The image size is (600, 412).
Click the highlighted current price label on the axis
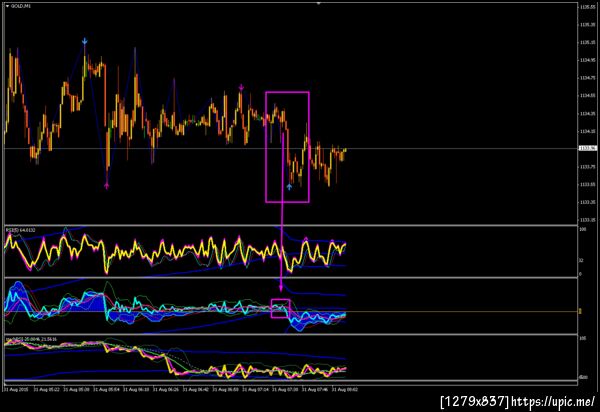pos(587,148)
